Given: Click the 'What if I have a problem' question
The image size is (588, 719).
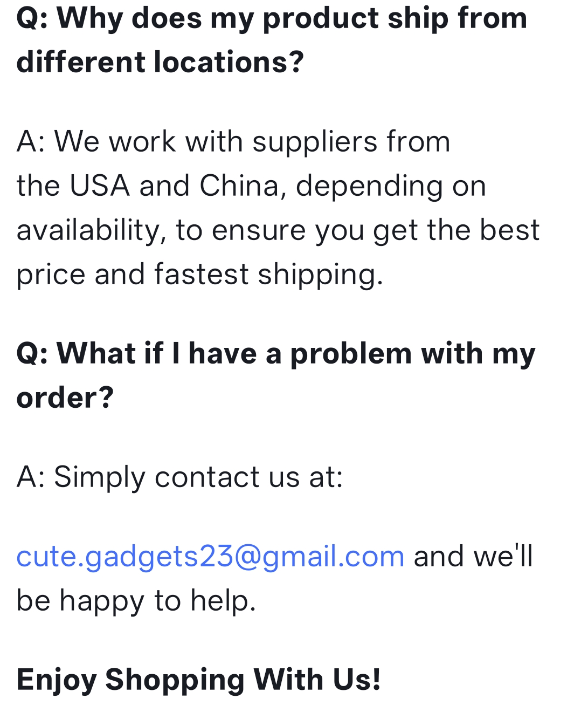Looking at the screenshot, I should (275, 354).
